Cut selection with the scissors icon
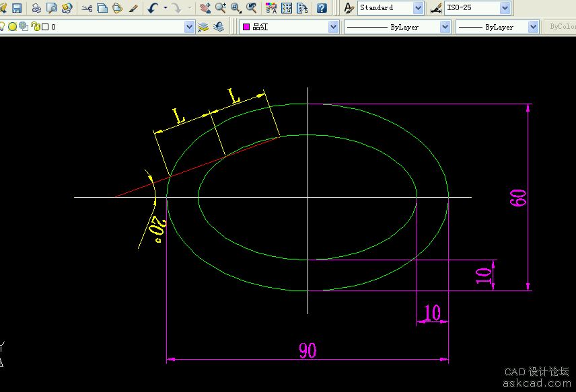The width and height of the screenshot is (576, 392). (x=87, y=7)
